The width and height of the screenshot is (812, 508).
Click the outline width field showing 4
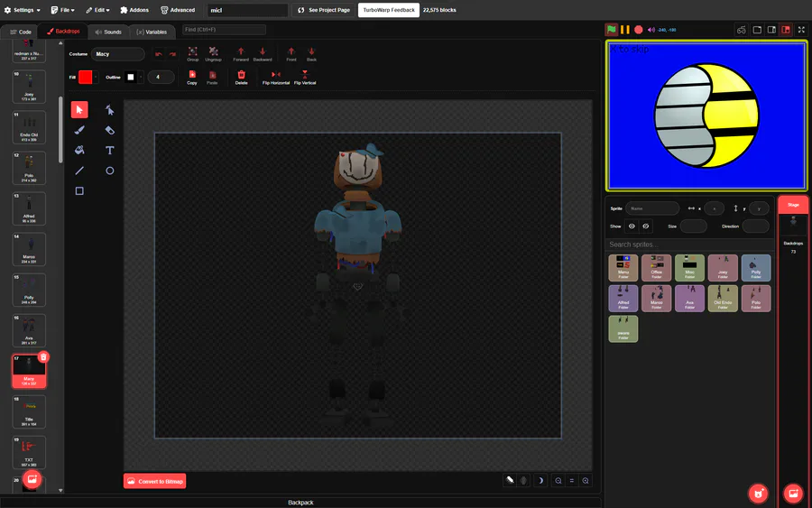tap(161, 78)
